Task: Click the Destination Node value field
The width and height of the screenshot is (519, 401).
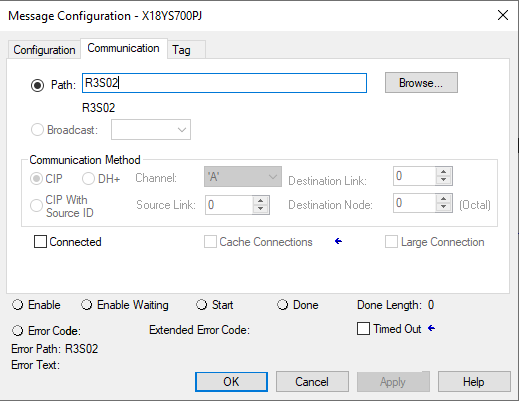Action: pyautogui.click(x=414, y=203)
